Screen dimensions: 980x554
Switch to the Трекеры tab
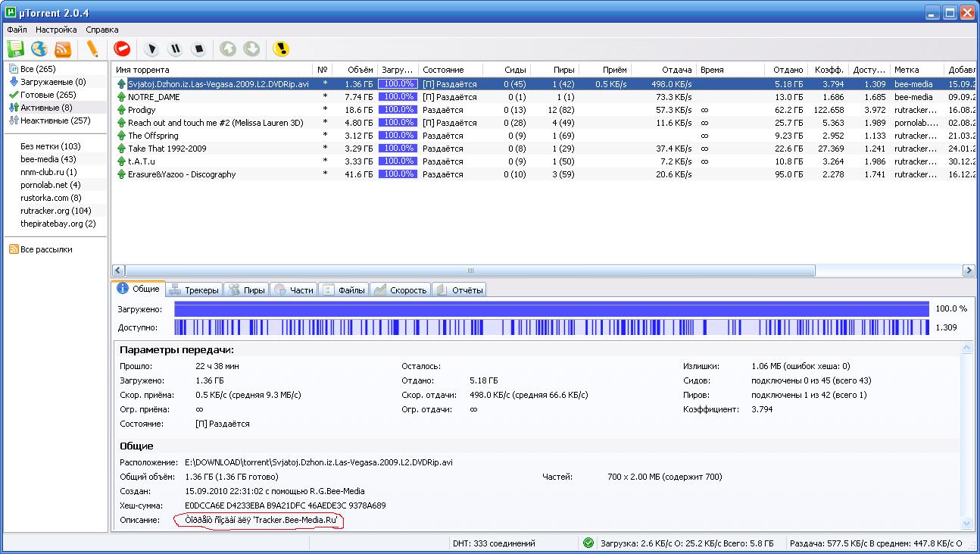click(194, 290)
